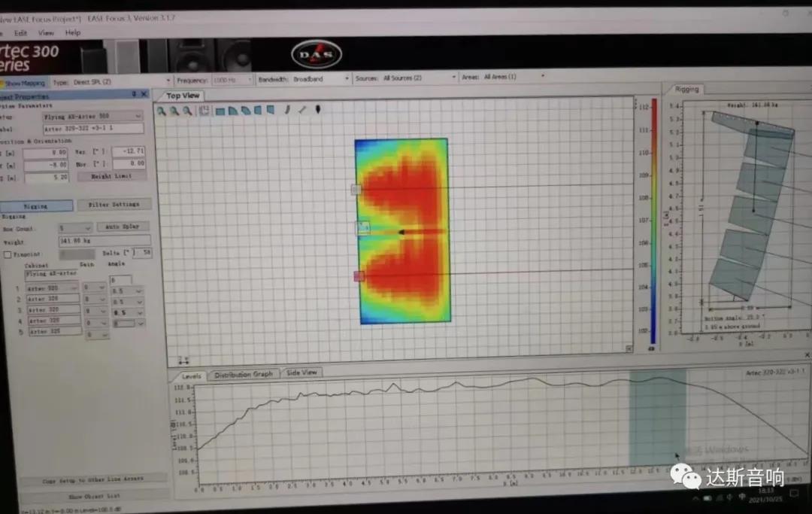Screen dimensions: 812x514
Task: Click the zoom-to-extents frame icon
Action: click(x=204, y=111)
